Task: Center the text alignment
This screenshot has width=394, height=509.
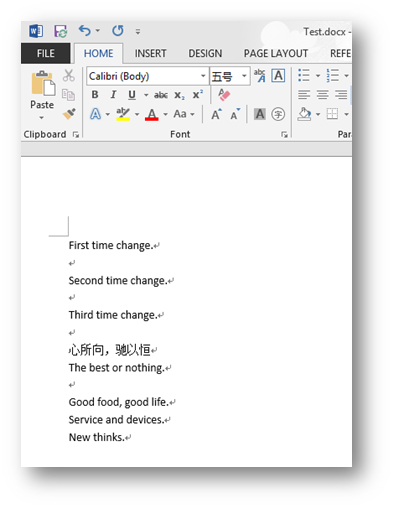Action: click(322, 95)
